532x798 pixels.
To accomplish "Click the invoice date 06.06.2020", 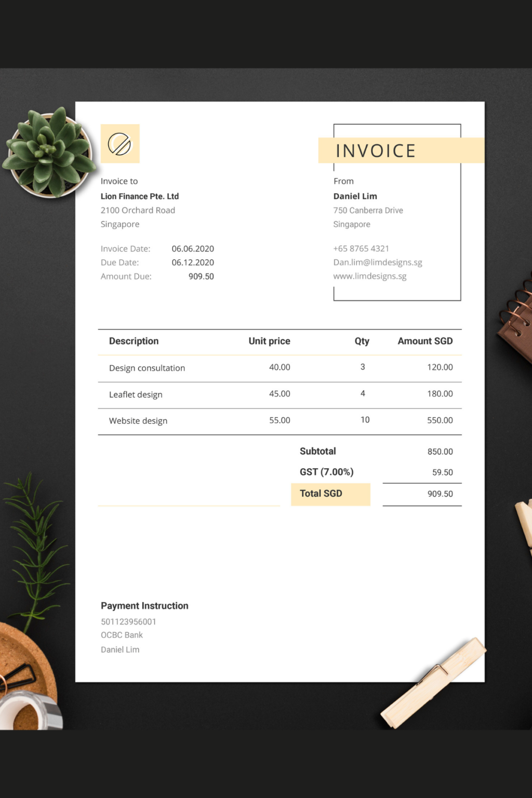I will tap(193, 249).
